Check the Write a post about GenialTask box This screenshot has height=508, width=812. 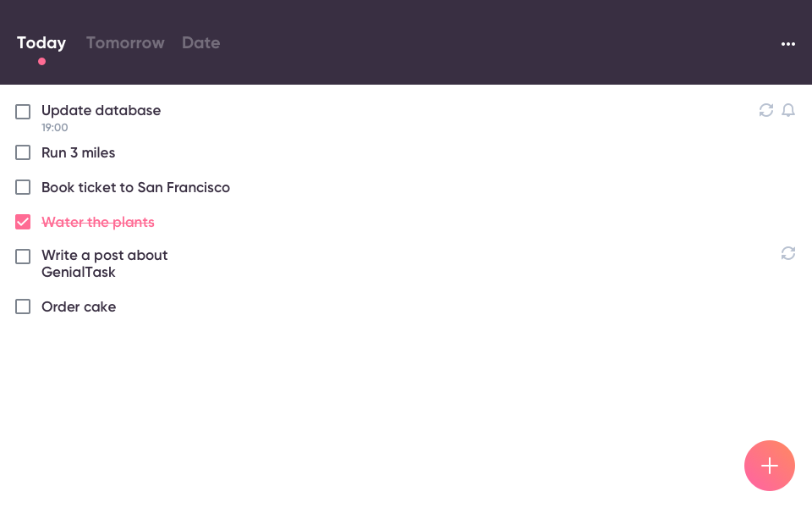(x=23, y=257)
